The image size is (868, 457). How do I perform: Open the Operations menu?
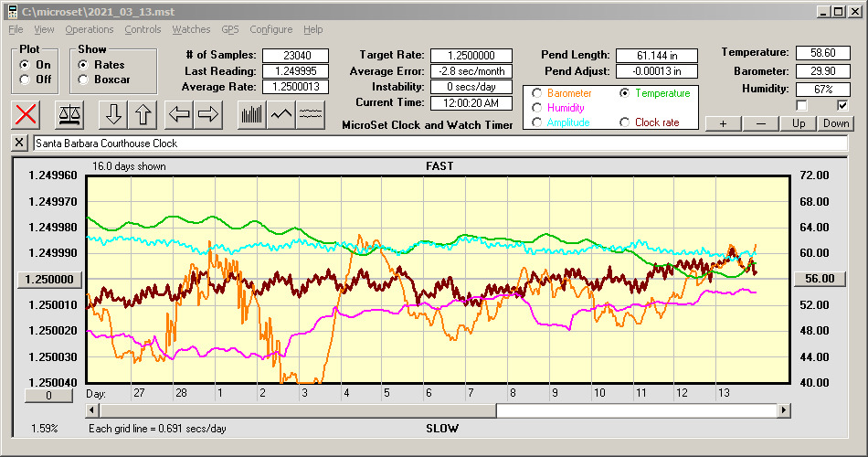click(90, 29)
